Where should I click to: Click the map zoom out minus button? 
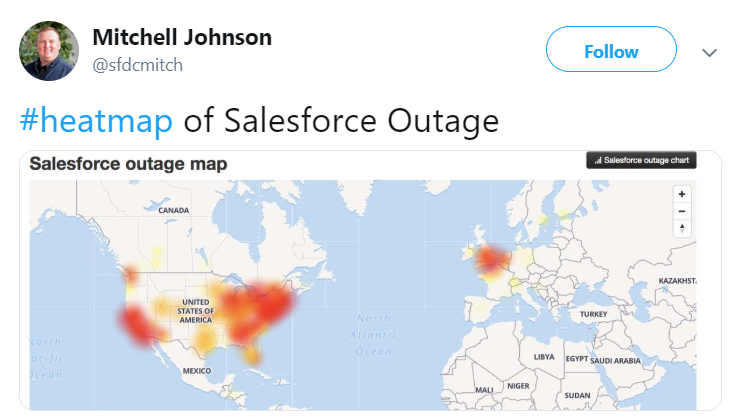click(682, 211)
